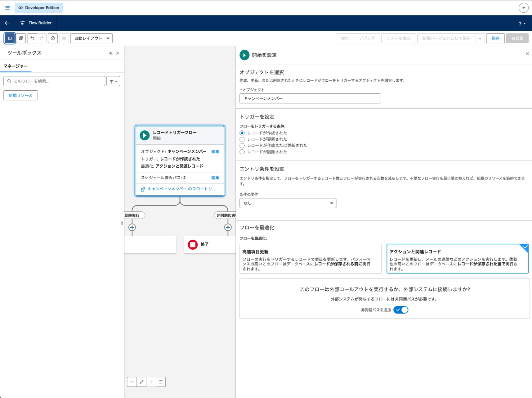532x398 pixels.
Task: Select レコードが削除された radio option
Action: [x=242, y=152]
